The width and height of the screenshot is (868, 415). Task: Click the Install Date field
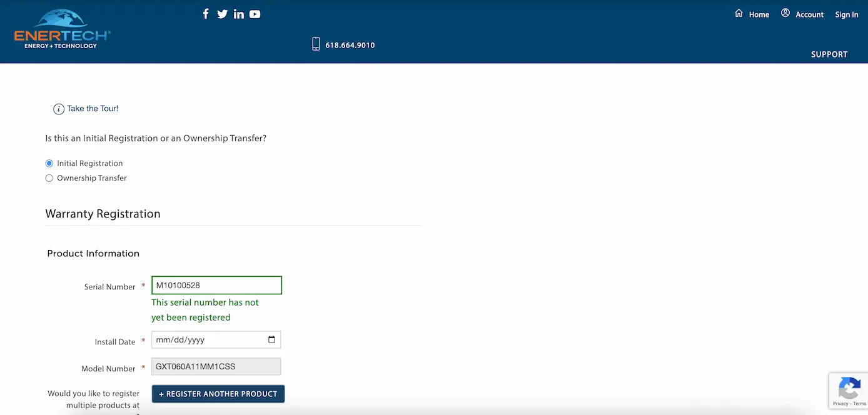(x=216, y=339)
